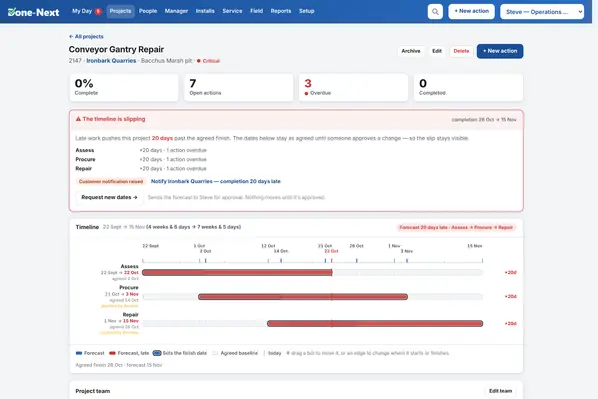Click the Repair phase label in timeline
The height and width of the screenshot is (399, 598).
coord(130,315)
